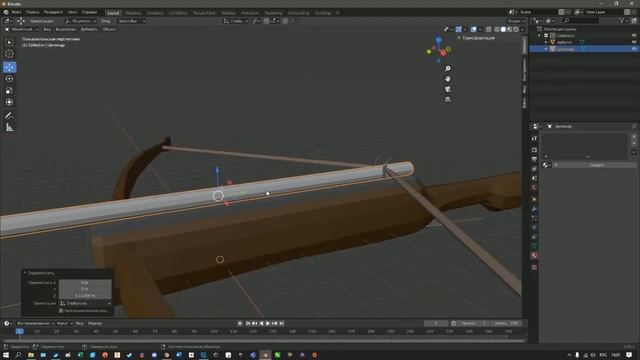The width and height of the screenshot is (640, 360).
Task: Open the Output properties tab icon
Action: pyautogui.click(x=534, y=159)
